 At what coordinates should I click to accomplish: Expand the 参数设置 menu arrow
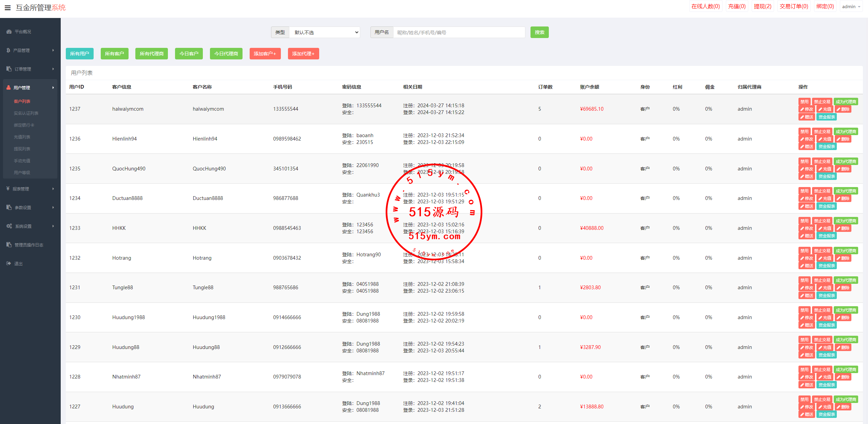pos(53,207)
